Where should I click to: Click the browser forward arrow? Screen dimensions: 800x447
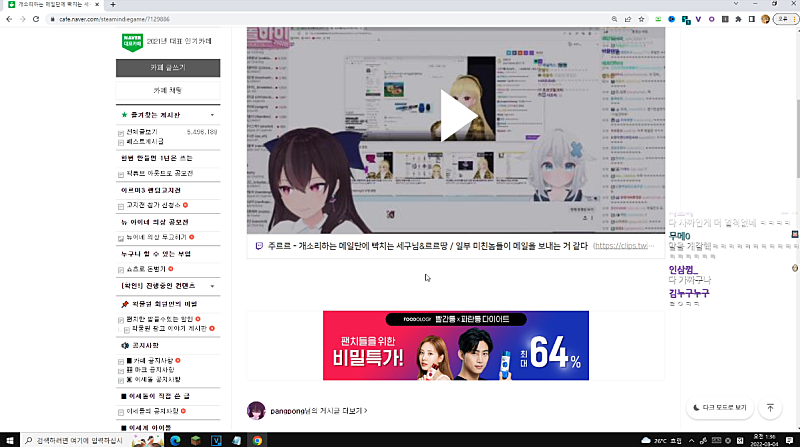point(22,19)
